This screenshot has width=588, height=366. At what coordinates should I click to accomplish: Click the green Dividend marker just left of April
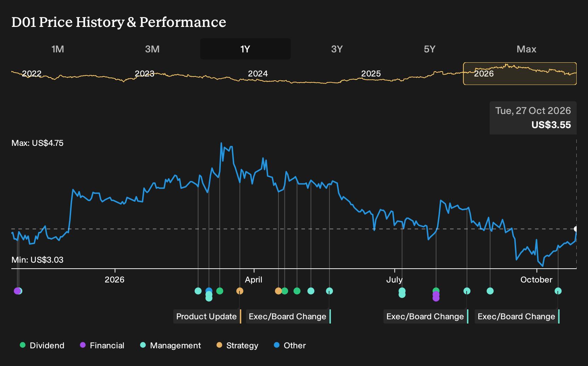[x=220, y=291]
